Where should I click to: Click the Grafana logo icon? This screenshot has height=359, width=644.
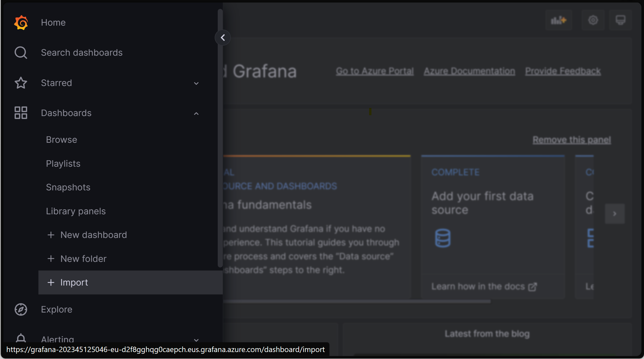pyautogui.click(x=20, y=23)
